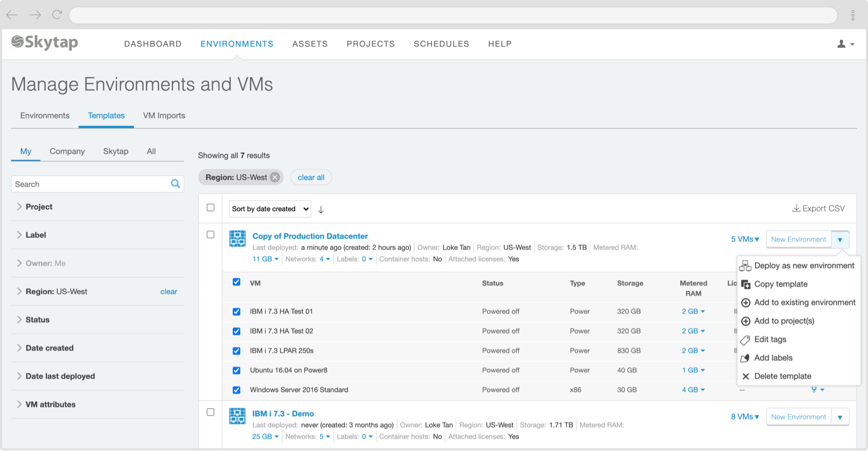Screen dimensions: 868x451
Task: Click the Export CSV download icon
Action: [x=796, y=208]
